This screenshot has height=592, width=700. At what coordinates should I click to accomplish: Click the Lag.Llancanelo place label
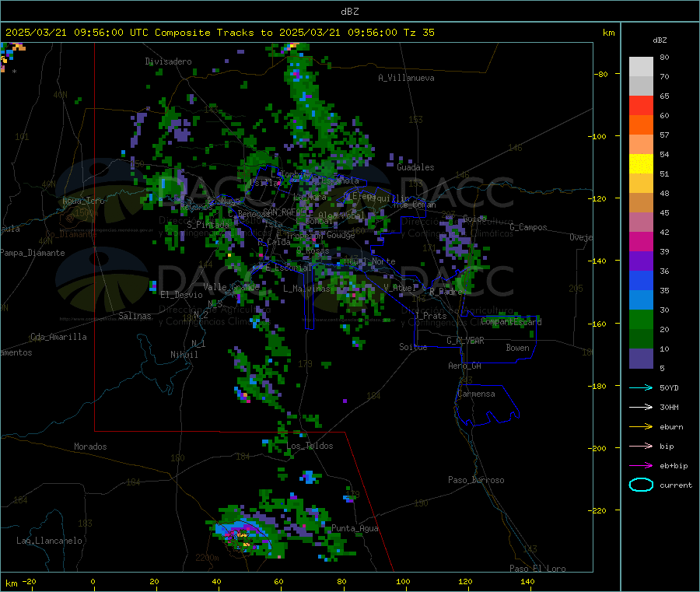[49, 541]
